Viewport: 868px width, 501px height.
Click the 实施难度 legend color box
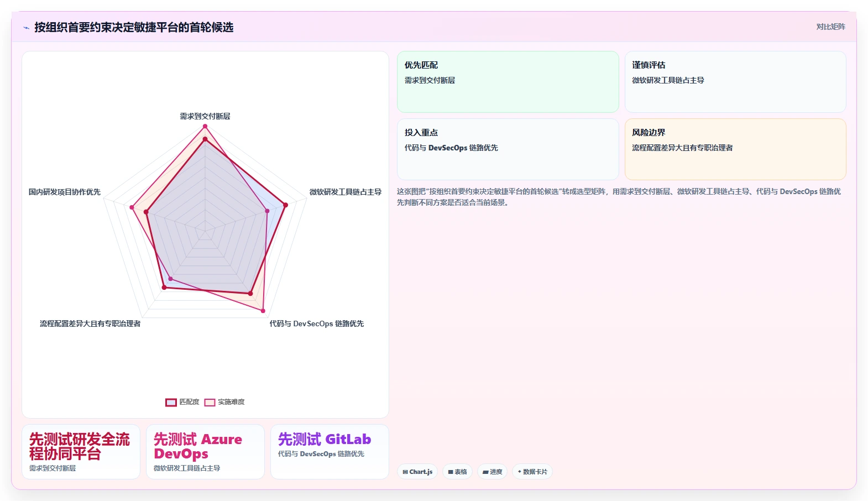(210, 402)
